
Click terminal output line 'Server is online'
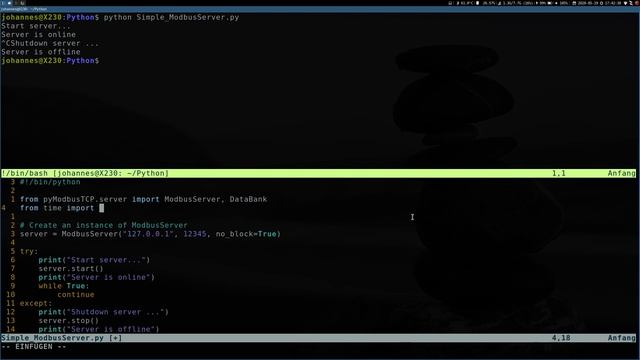38,35
